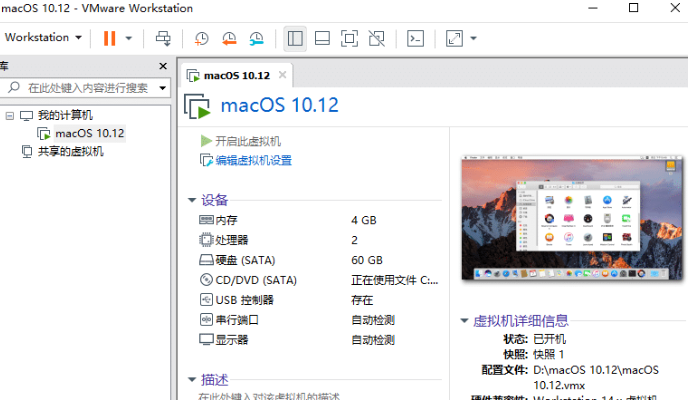Close the macOS 10.12 tab
Image resolution: width=688 pixels, height=400 pixels.
click(283, 75)
